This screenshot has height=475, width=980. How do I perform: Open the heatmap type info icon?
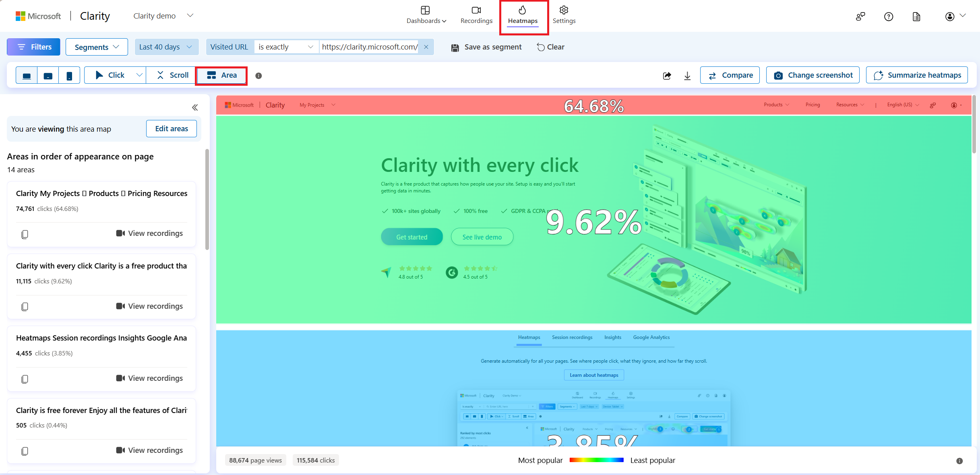point(258,76)
